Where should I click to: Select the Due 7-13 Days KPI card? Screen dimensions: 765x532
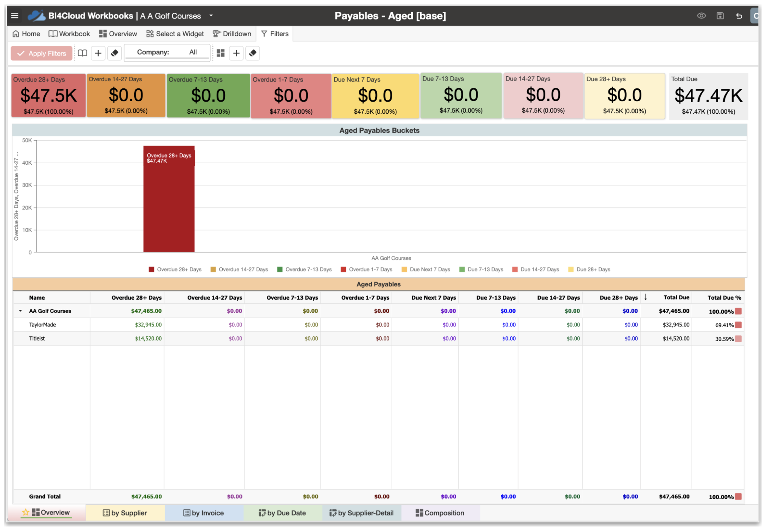[461, 96]
